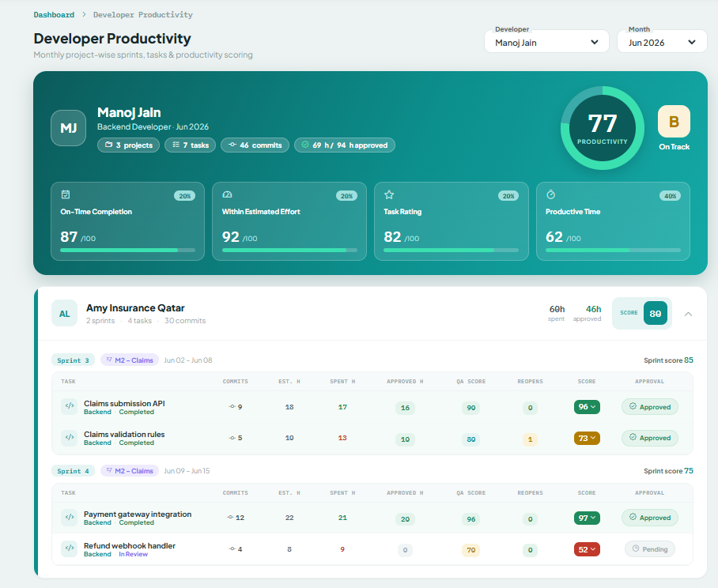Click the spent hours value 13 in red
Viewport: 718px width, 588px height.
(x=342, y=438)
